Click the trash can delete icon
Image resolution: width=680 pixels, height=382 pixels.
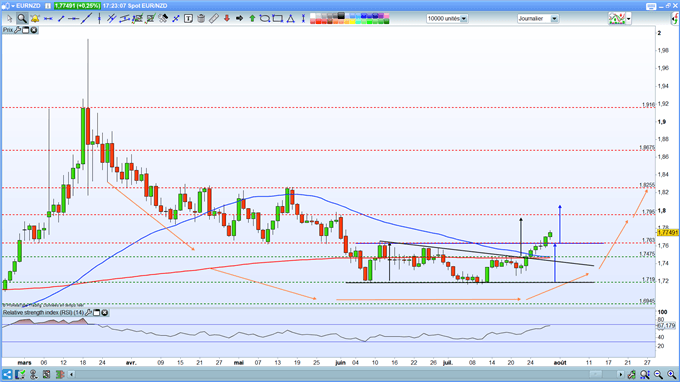coord(201,19)
